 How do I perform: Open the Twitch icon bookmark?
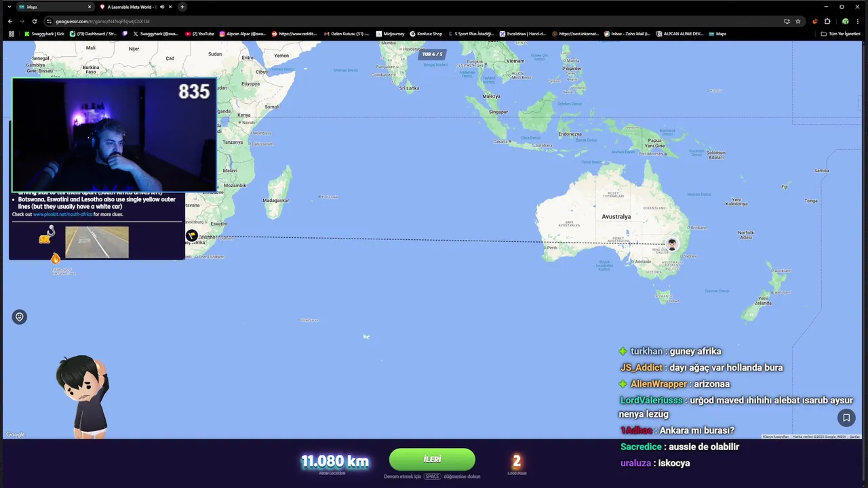[x=125, y=33]
